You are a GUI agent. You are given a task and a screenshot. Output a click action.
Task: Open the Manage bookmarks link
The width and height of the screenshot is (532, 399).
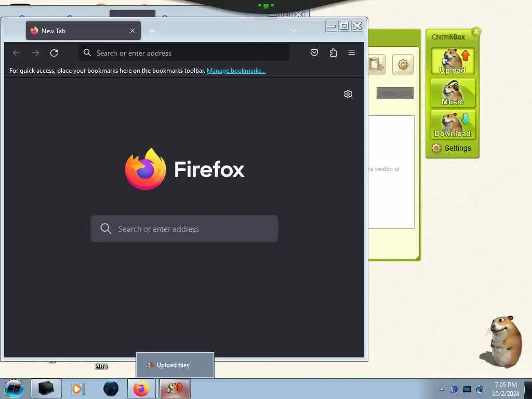[236, 71]
